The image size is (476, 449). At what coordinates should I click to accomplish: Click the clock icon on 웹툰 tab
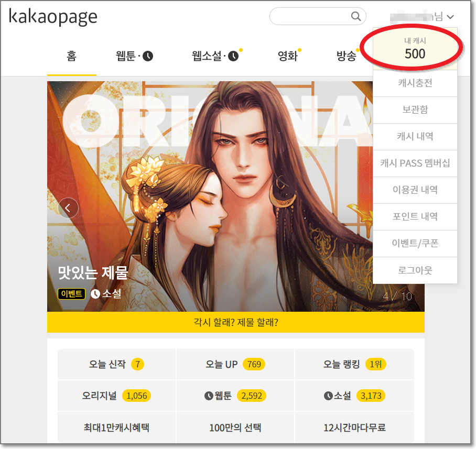tap(148, 56)
